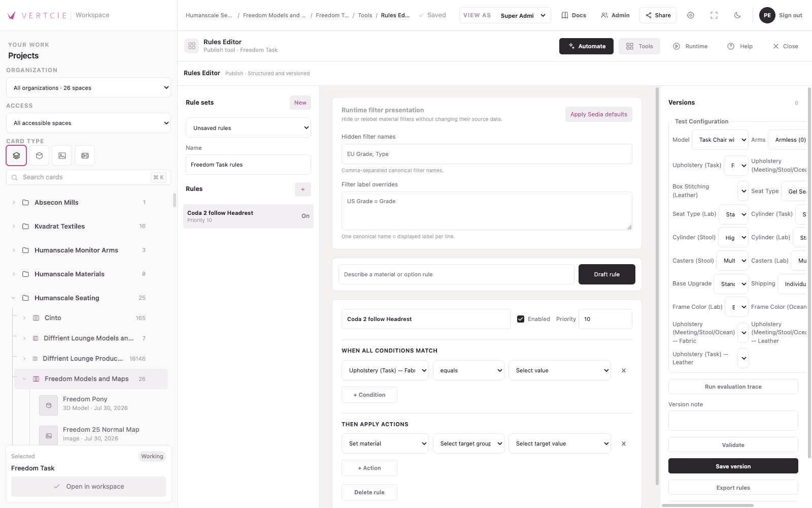Click Export rules
The image size is (812, 508).
point(733,487)
